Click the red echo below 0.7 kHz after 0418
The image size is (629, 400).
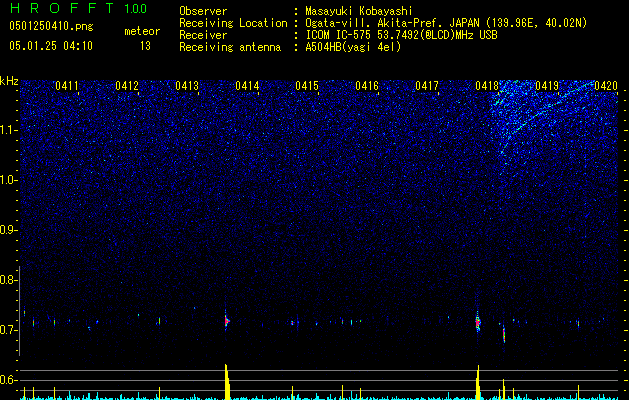(x=504, y=335)
